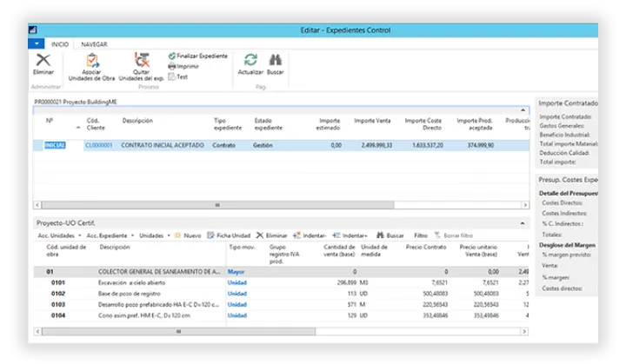Refresh the page with Actualizar

(250, 60)
